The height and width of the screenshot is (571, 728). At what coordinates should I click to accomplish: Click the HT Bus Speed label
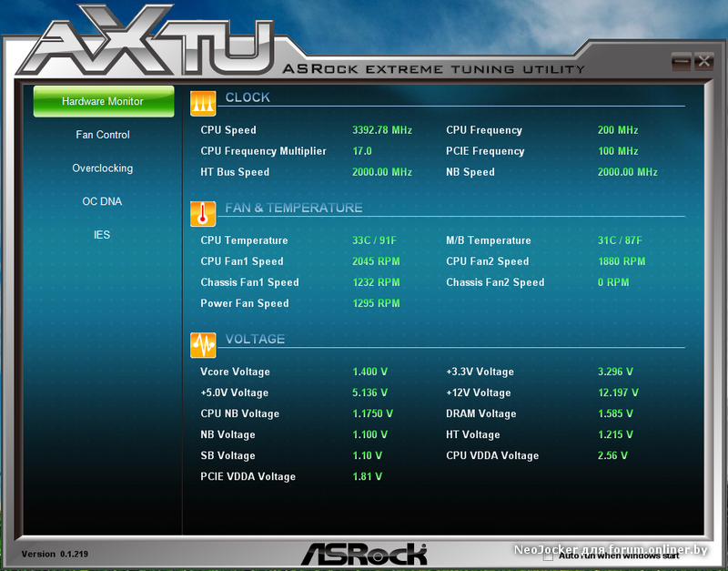235,172
